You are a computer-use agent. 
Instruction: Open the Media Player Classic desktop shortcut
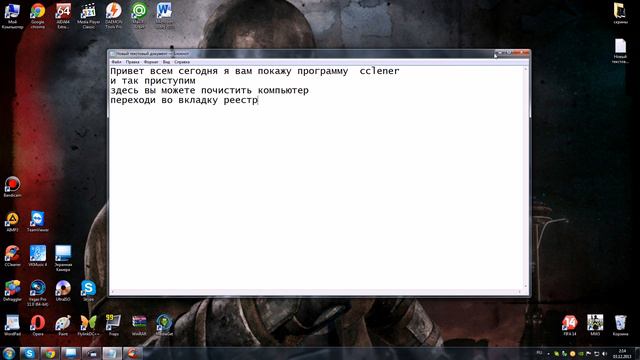pos(88,16)
